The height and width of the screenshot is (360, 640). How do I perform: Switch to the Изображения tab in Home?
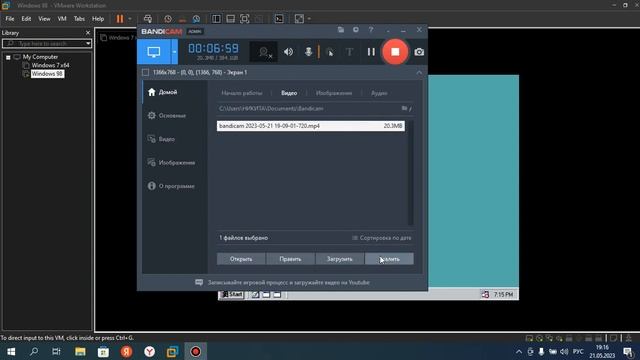coord(334,93)
